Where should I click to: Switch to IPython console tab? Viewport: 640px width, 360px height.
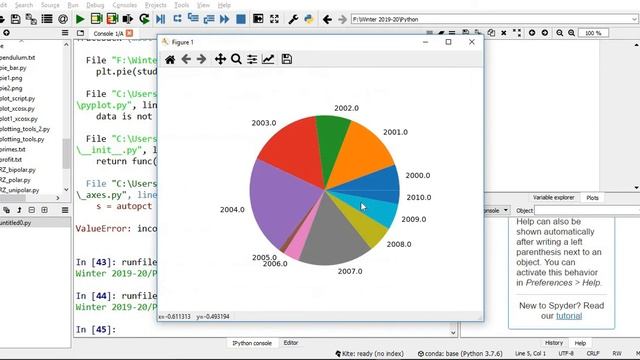(252, 343)
